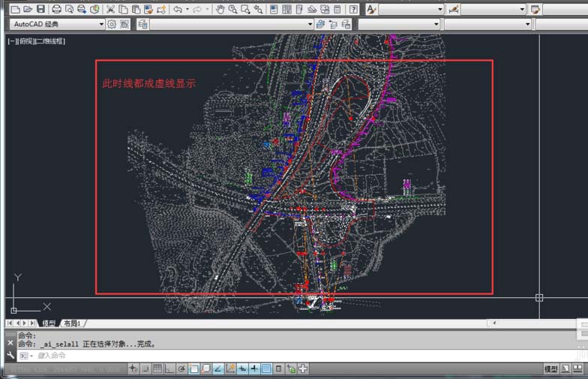Screen dimensions: 588x379
Task: Click the Plot/Print icon
Action: [x=55, y=10]
